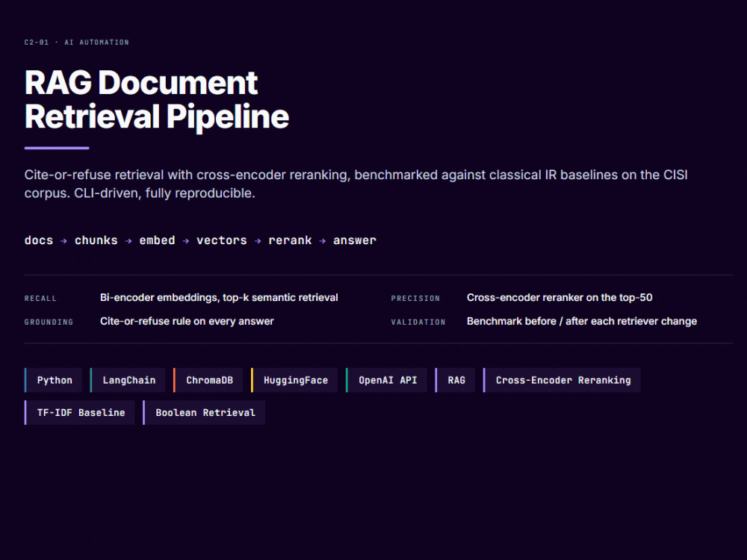Click the 'chunks' pipeline step
The image size is (747, 560).
96,240
